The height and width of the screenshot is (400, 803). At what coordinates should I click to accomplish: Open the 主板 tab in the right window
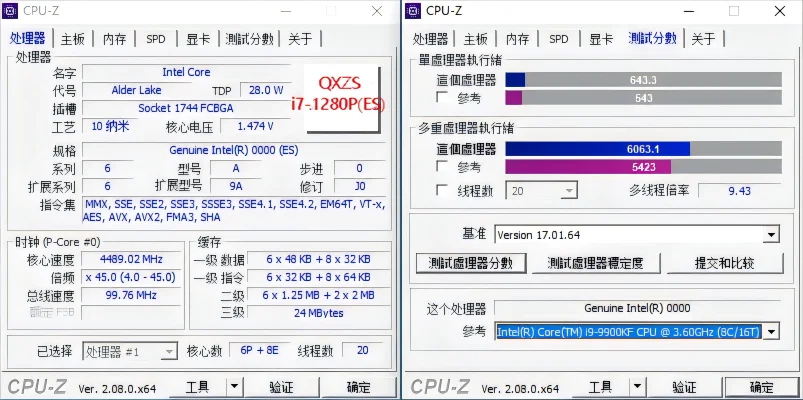475,38
